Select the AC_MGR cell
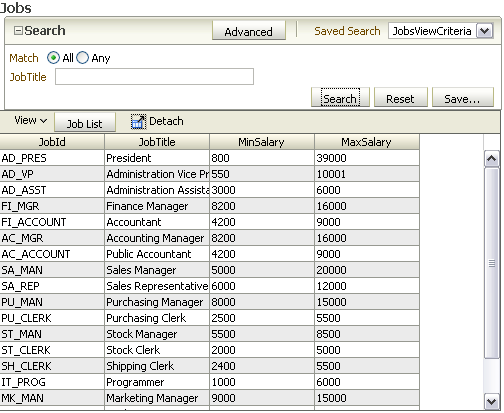The image size is (504, 413). (52, 238)
